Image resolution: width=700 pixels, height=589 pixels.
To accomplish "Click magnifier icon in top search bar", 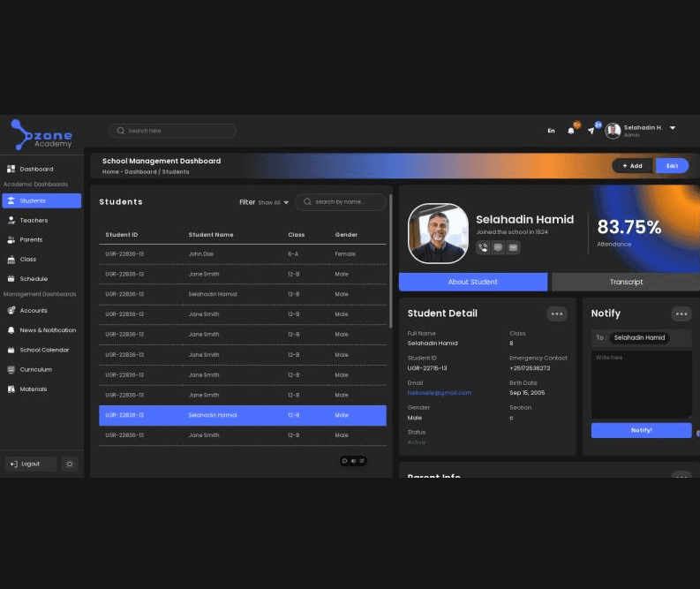I will (121, 131).
